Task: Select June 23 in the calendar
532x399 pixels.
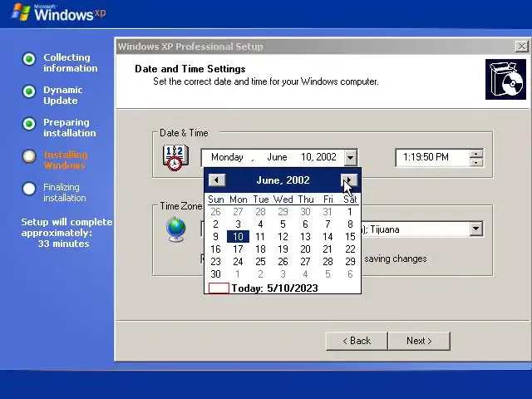Action: 215,262
